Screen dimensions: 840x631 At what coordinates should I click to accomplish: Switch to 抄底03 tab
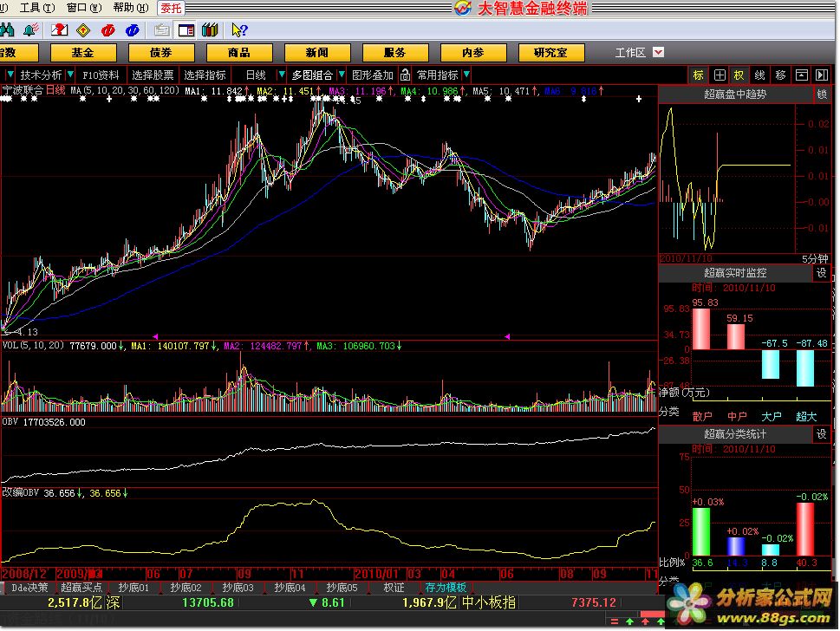(x=238, y=588)
